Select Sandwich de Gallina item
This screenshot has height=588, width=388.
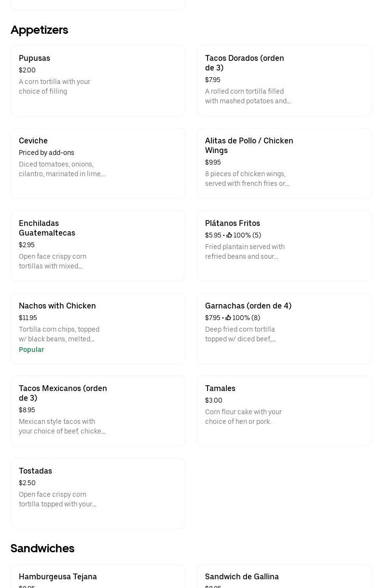coord(242,576)
